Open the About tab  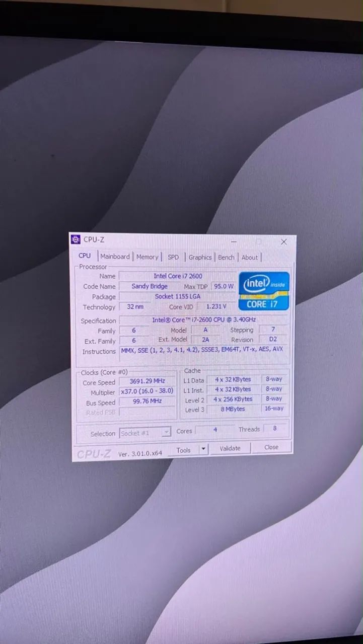(x=249, y=257)
